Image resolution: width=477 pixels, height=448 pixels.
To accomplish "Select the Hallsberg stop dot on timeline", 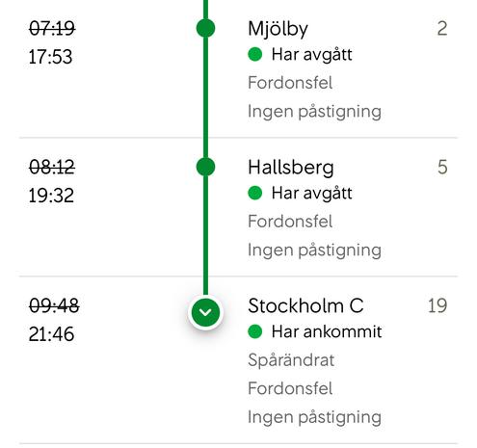I will (x=205, y=167).
